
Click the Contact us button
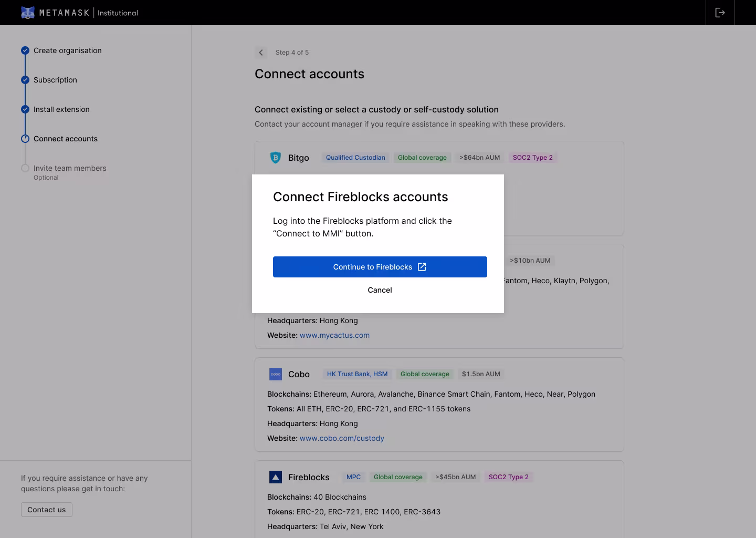click(x=47, y=510)
